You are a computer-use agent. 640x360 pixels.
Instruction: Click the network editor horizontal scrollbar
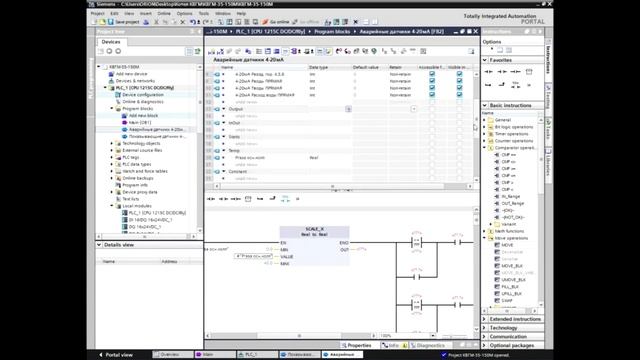pyautogui.click(x=292, y=336)
